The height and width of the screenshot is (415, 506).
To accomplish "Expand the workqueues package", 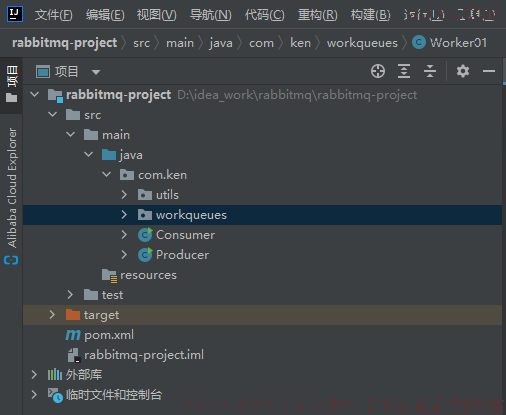I will pyautogui.click(x=124, y=215).
